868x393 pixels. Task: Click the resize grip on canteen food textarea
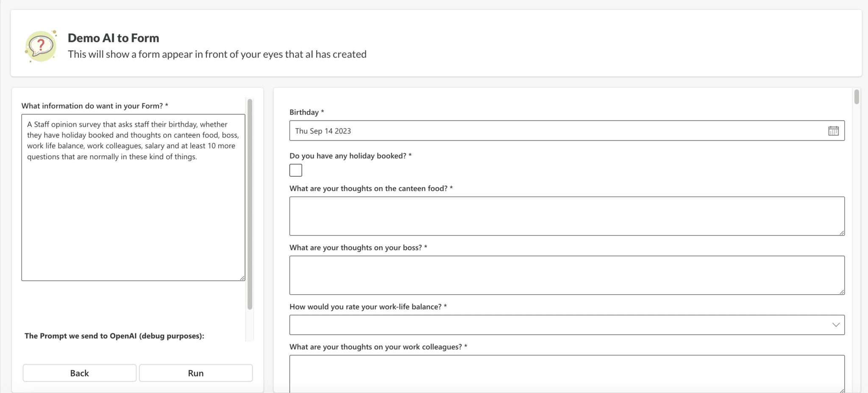click(842, 232)
